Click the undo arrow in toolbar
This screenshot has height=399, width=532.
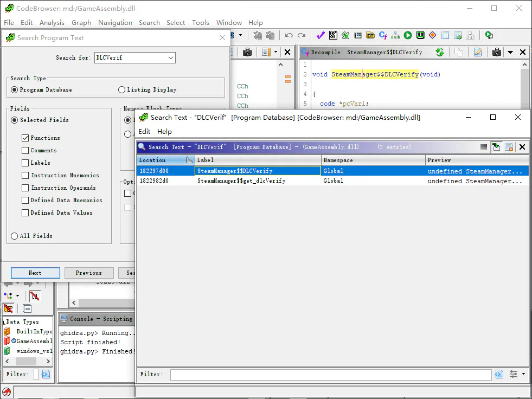coord(289,35)
